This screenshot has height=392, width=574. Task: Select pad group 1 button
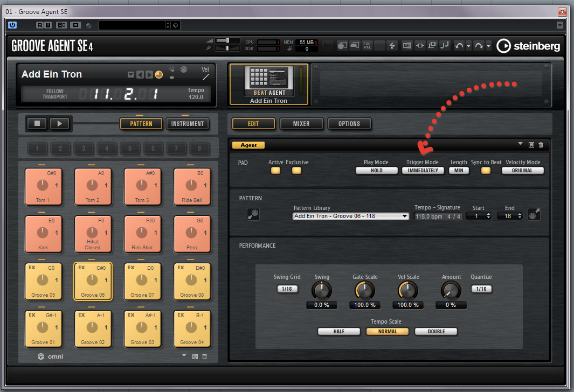coord(37,149)
